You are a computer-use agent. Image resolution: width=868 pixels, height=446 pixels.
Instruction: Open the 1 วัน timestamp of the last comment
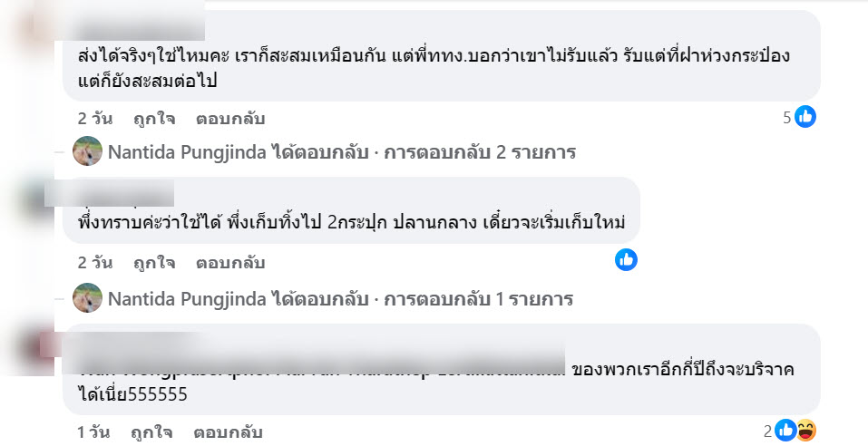tap(94, 432)
